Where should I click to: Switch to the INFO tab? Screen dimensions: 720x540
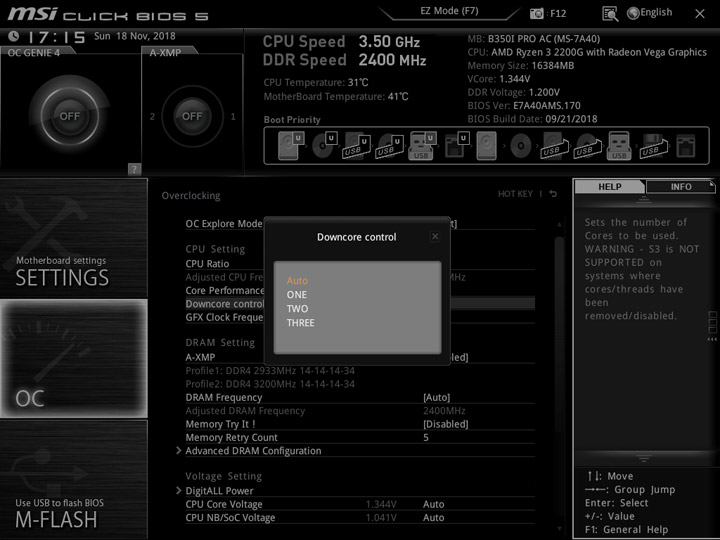(x=681, y=187)
